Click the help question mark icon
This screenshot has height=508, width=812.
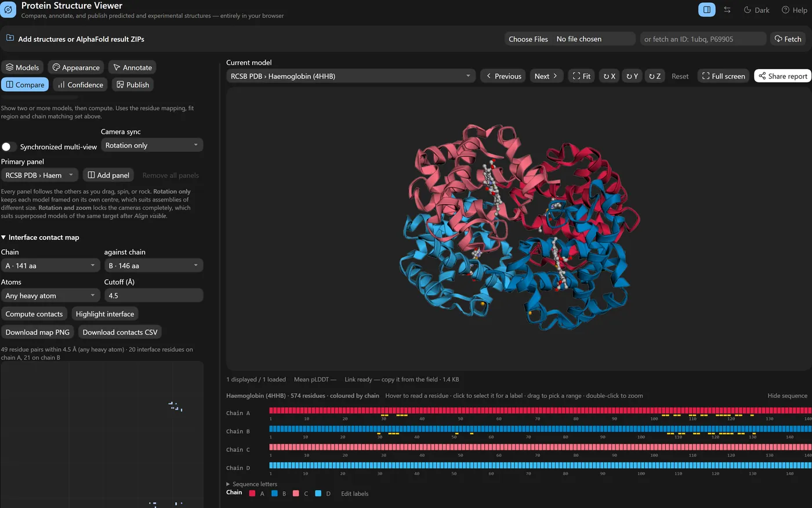[x=785, y=10]
